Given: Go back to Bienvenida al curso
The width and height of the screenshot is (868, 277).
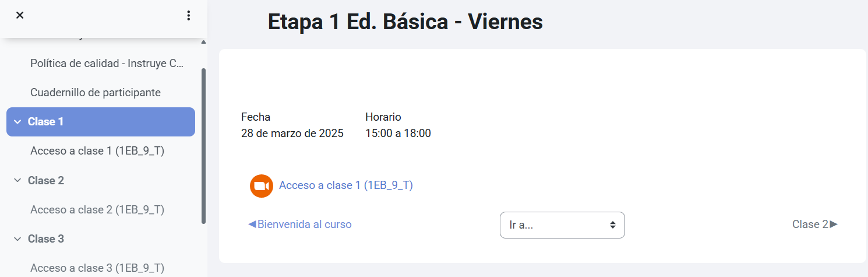Looking at the screenshot, I should (x=300, y=225).
